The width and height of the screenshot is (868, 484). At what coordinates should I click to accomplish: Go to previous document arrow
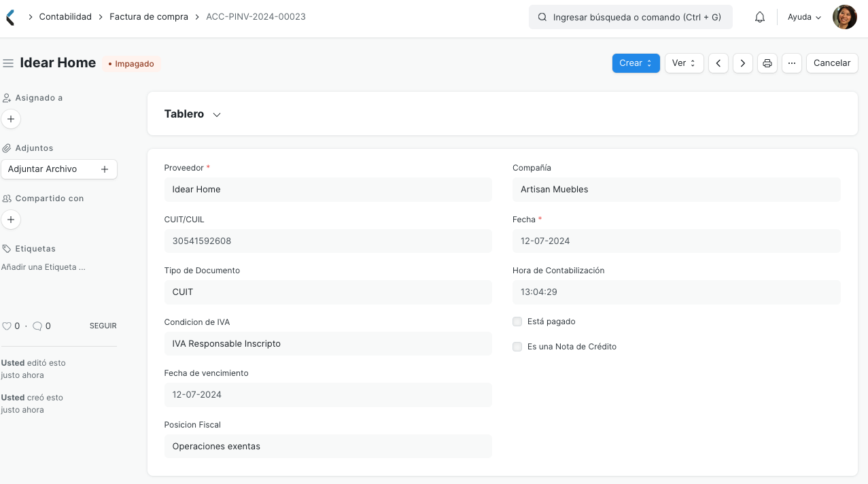718,63
